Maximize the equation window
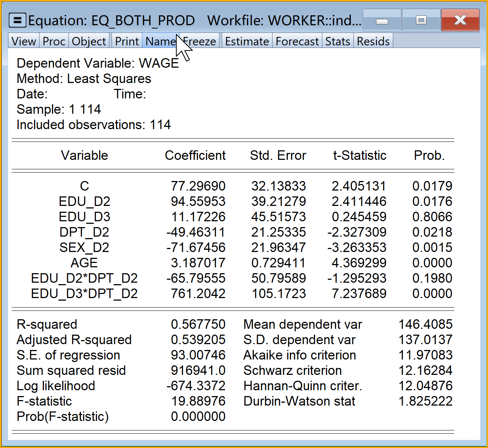The width and height of the screenshot is (488, 448). (x=421, y=20)
